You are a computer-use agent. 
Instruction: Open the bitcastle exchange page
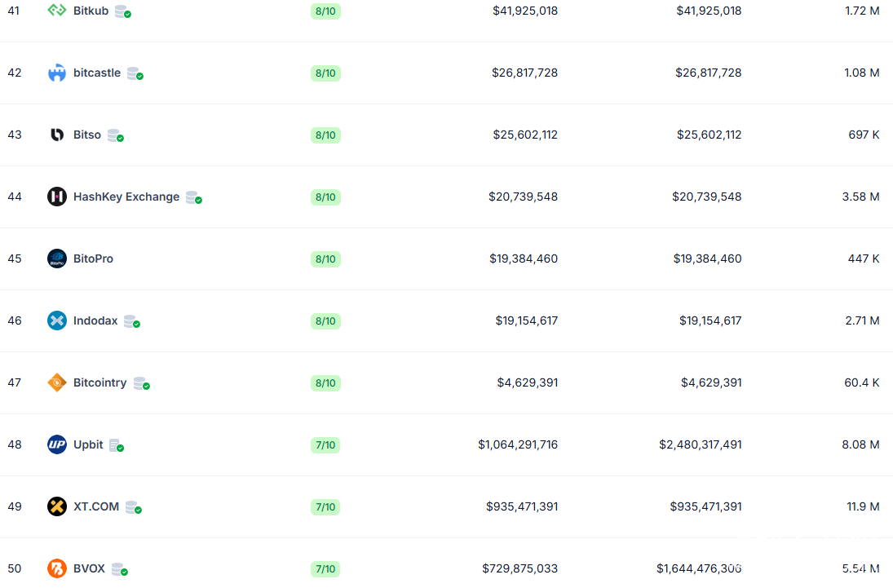click(x=97, y=73)
